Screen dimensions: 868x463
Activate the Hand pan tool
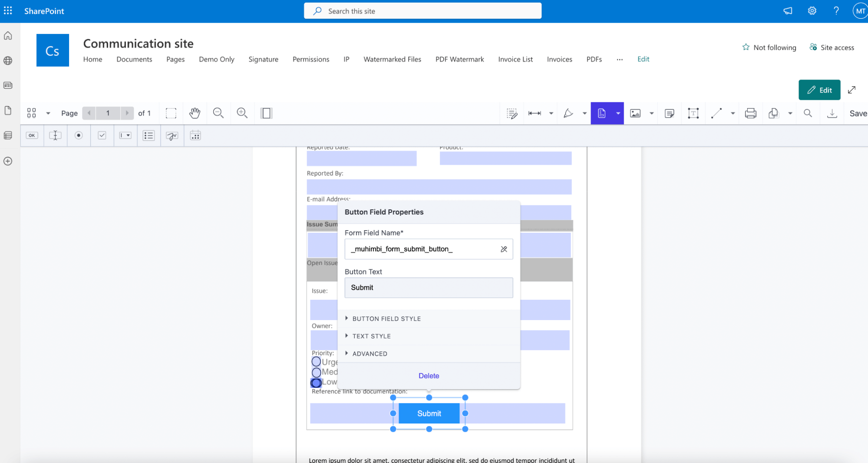(x=195, y=113)
